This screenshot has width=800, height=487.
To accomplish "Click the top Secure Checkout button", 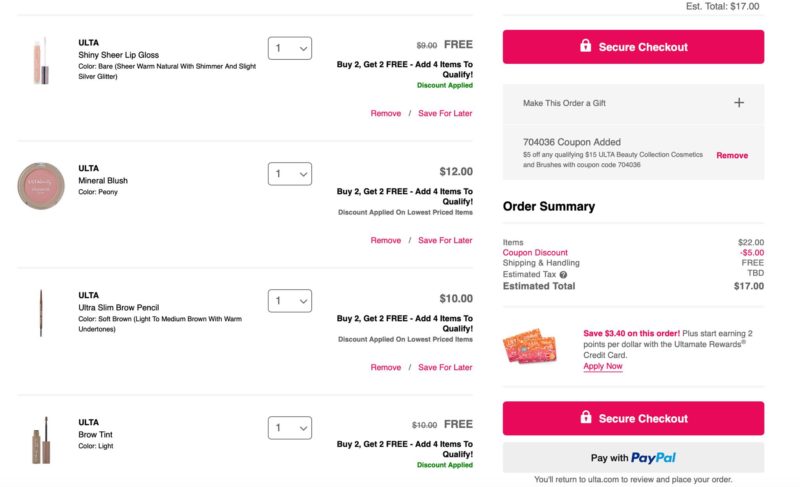I will 633,47.
